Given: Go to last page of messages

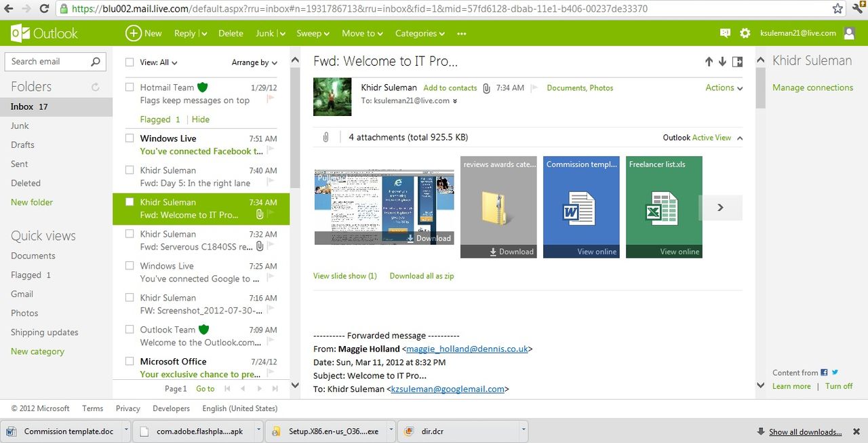Looking at the screenshot, I should 275,389.
